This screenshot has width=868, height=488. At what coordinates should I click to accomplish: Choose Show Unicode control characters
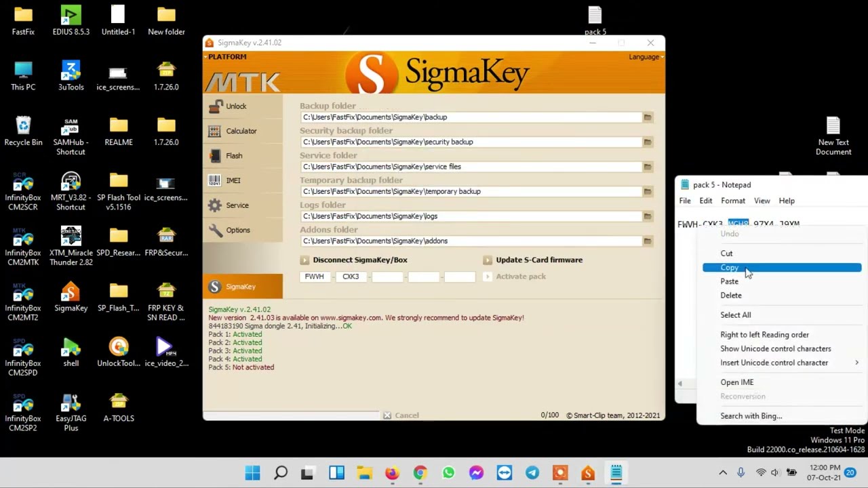click(x=782, y=349)
